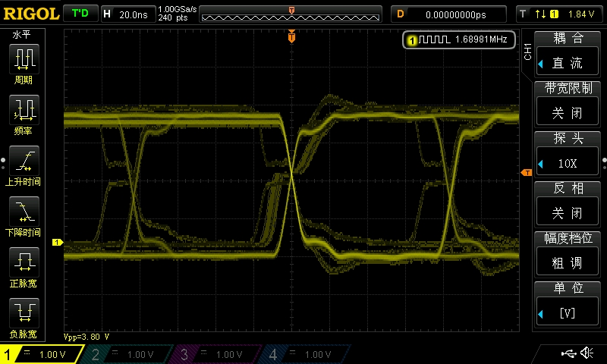Click the trigger edge type arrows icon
Image resolution: width=607 pixels, height=364 pixels.
(x=540, y=14)
